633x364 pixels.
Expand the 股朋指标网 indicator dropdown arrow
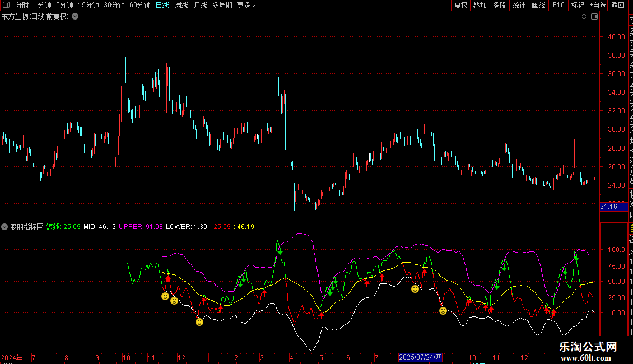point(4,227)
